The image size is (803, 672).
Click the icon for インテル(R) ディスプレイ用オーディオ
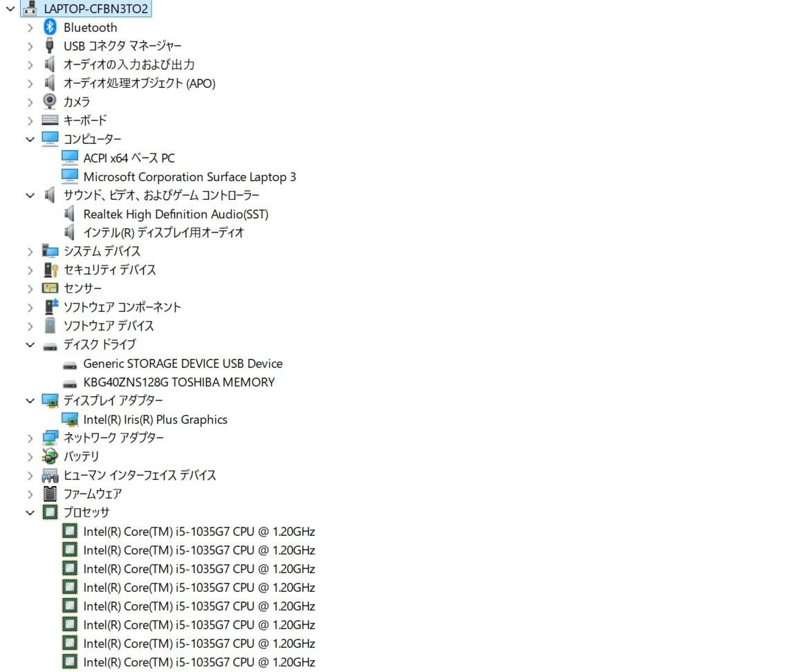click(x=70, y=232)
